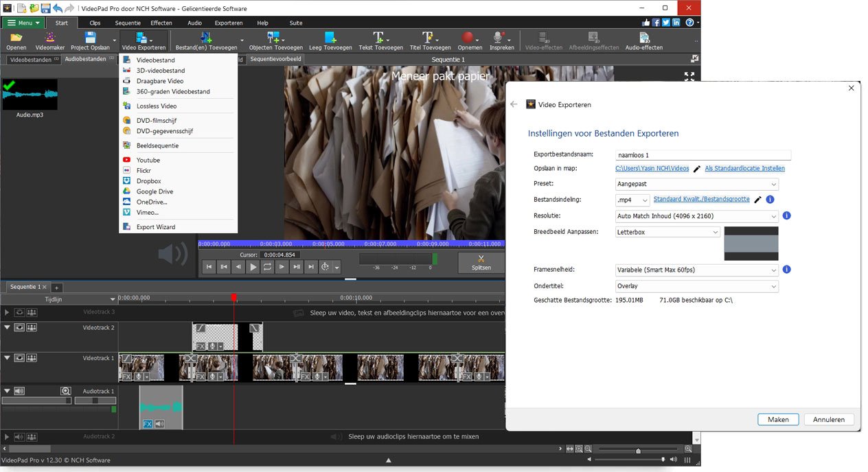Click the Maken button

[x=778, y=419]
